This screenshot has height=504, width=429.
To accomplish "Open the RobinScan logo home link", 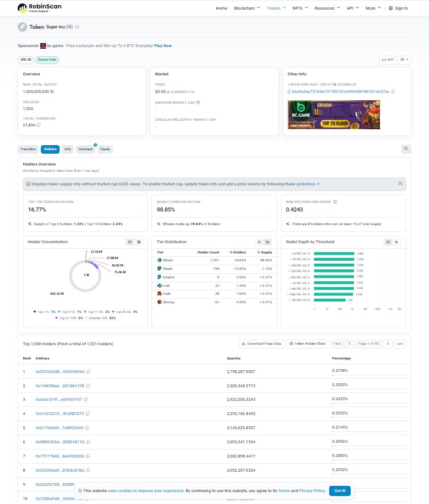I will click(39, 8).
